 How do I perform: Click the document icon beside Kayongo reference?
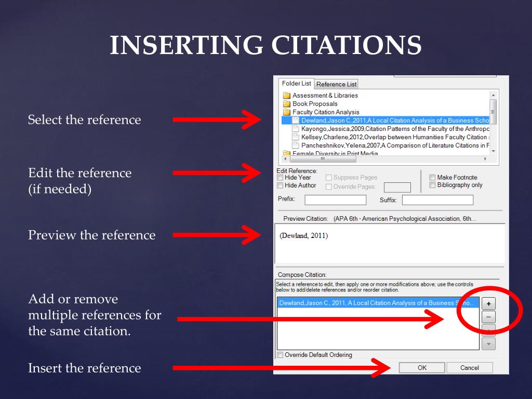pyautogui.click(x=296, y=129)
